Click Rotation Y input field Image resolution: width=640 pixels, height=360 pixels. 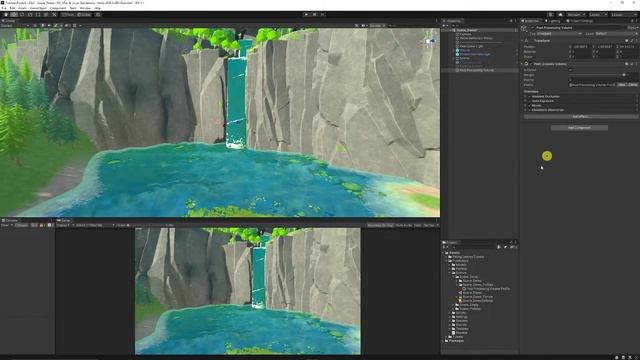tap(606, 52)
